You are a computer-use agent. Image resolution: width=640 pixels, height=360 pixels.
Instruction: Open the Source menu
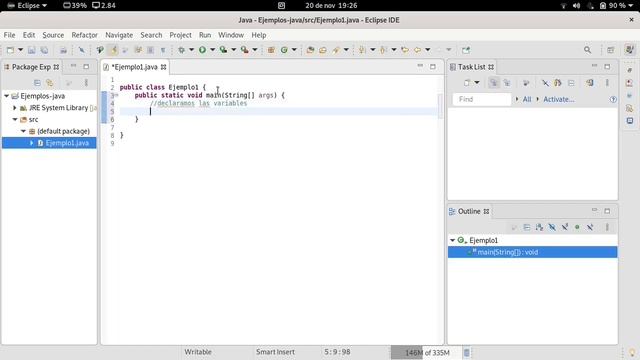tap(53, 35)
